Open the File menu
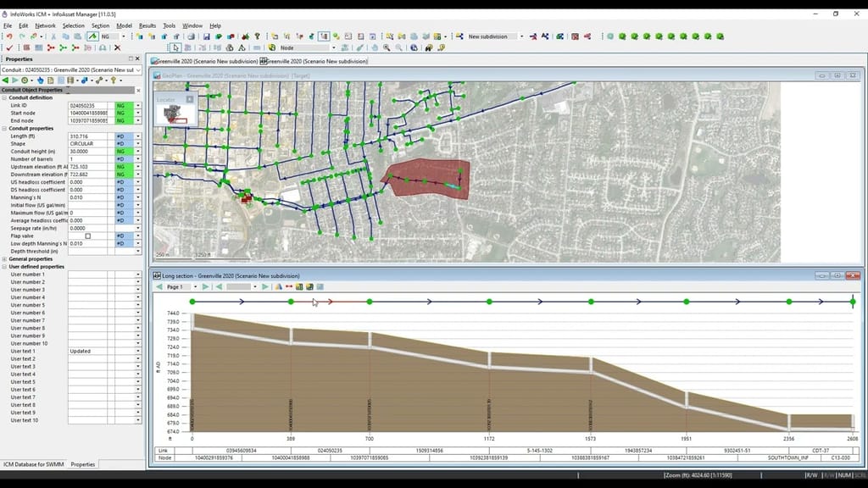This screenshot has height=488, width=868. 7,25
